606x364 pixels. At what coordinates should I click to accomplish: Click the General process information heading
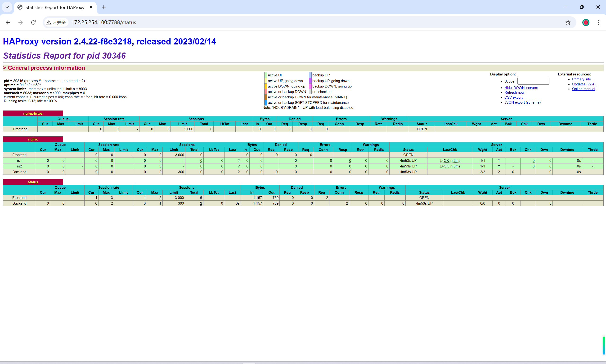(44, 68)
